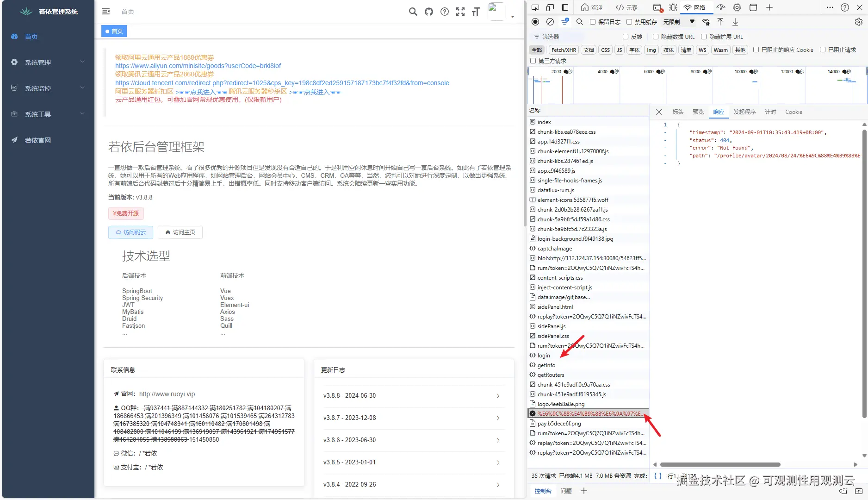The image size is (868, 500).
Task: Check the 已阻止请求 option
Action: tap(823, 50)
